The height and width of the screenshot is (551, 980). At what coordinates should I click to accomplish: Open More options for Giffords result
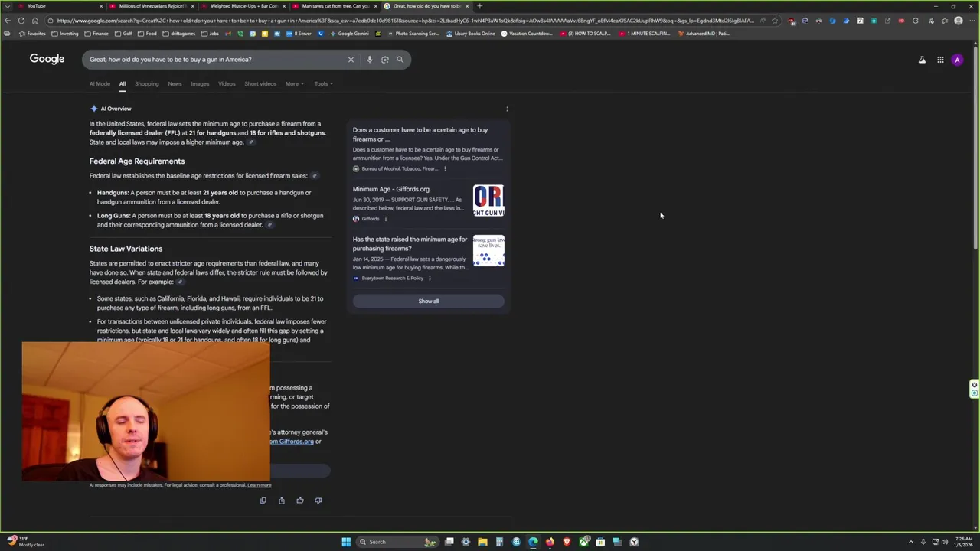click(x=385, y=219)
